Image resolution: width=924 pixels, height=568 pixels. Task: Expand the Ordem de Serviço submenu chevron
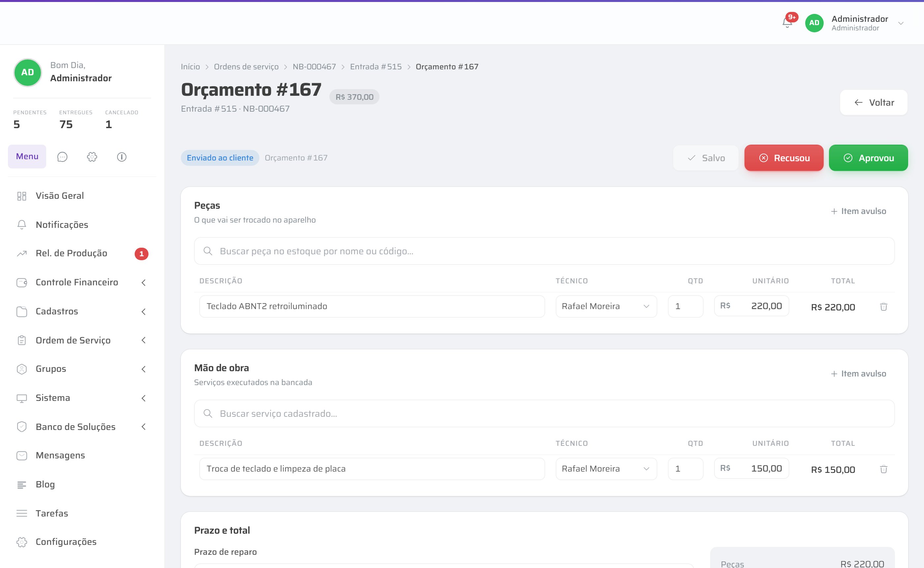pos(143,340)
